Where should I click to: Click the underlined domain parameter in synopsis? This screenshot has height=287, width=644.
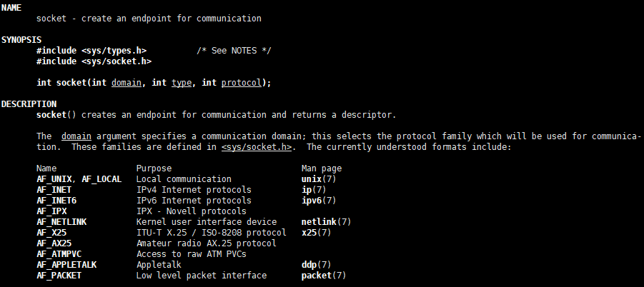(127, 83)
